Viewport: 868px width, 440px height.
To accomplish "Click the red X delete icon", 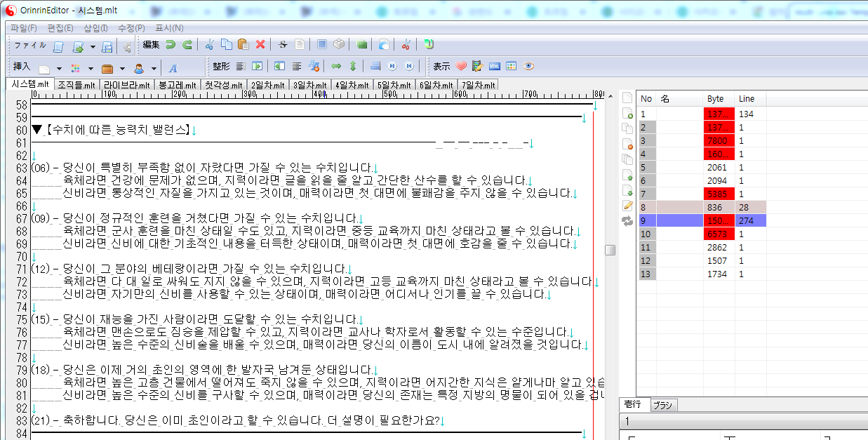I will (x=260, y=45).
